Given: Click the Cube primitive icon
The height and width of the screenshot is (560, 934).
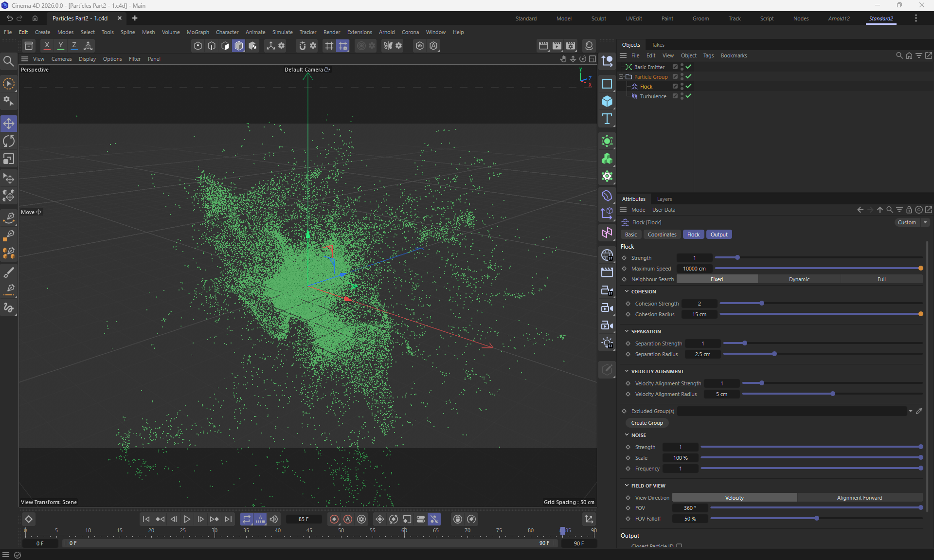Looking at the screenshot, I should point(607,101).
